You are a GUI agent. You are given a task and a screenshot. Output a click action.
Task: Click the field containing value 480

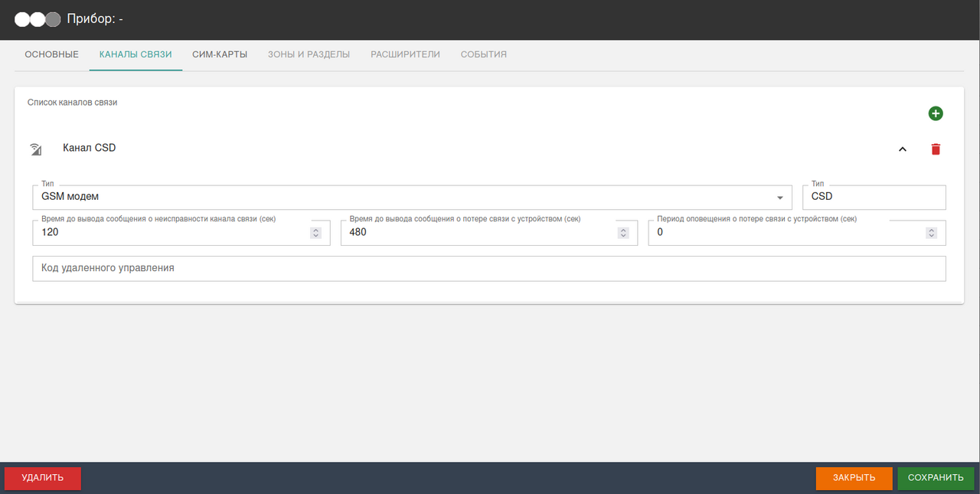click(479, 233)
